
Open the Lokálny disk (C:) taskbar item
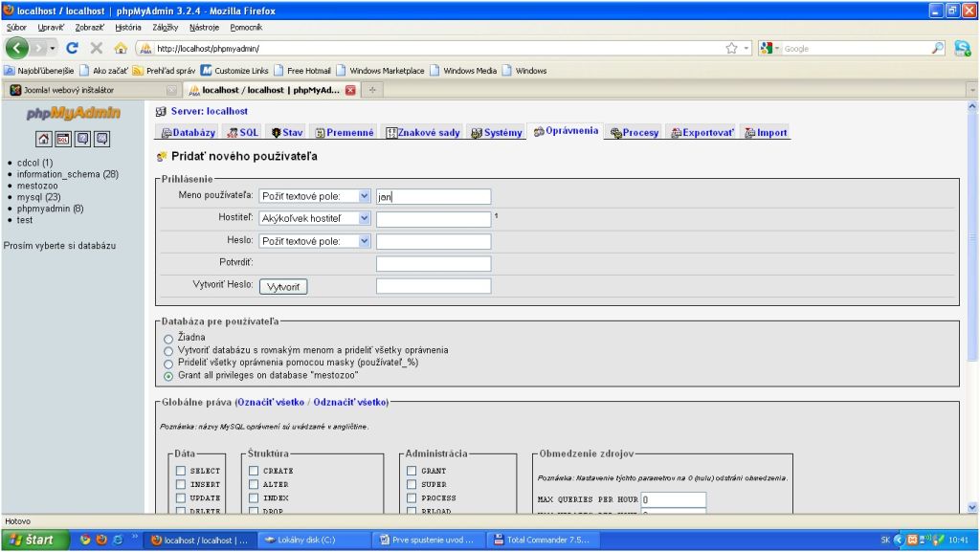(314, 540)
